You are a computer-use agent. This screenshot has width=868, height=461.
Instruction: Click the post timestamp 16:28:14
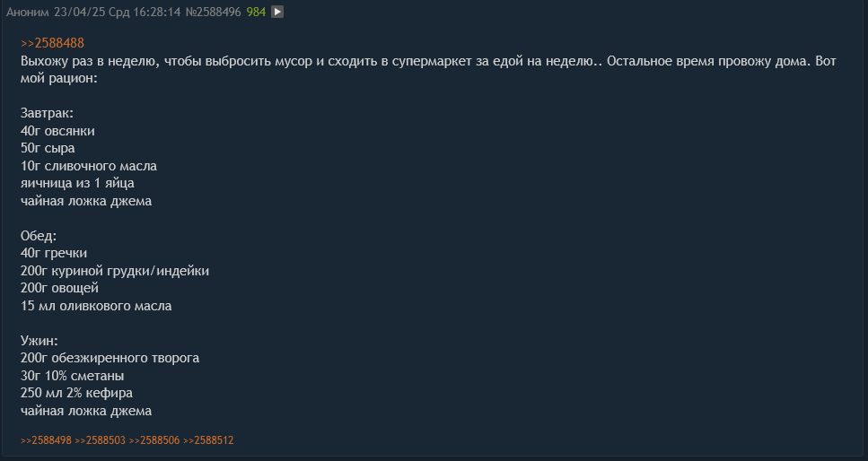click(157, 12)
